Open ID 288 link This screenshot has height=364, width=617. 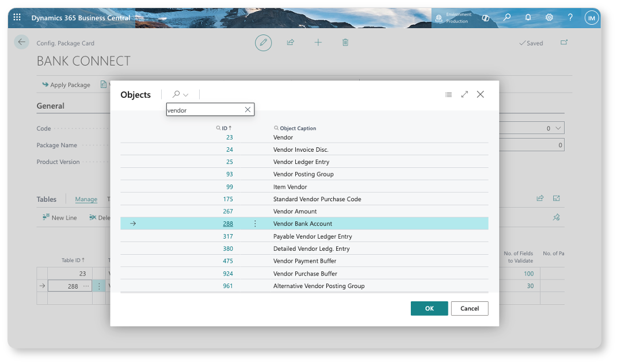(228, 224)
